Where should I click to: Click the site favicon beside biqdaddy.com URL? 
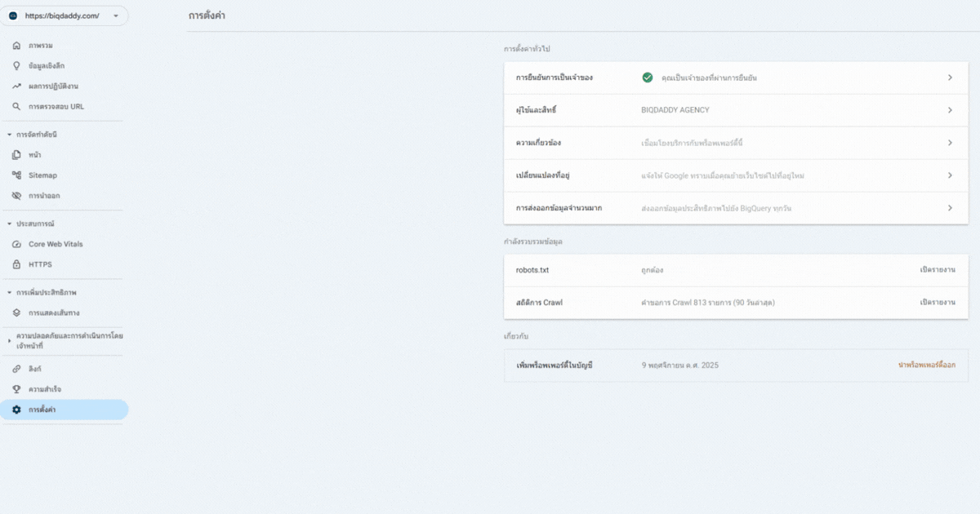point(13,16)
